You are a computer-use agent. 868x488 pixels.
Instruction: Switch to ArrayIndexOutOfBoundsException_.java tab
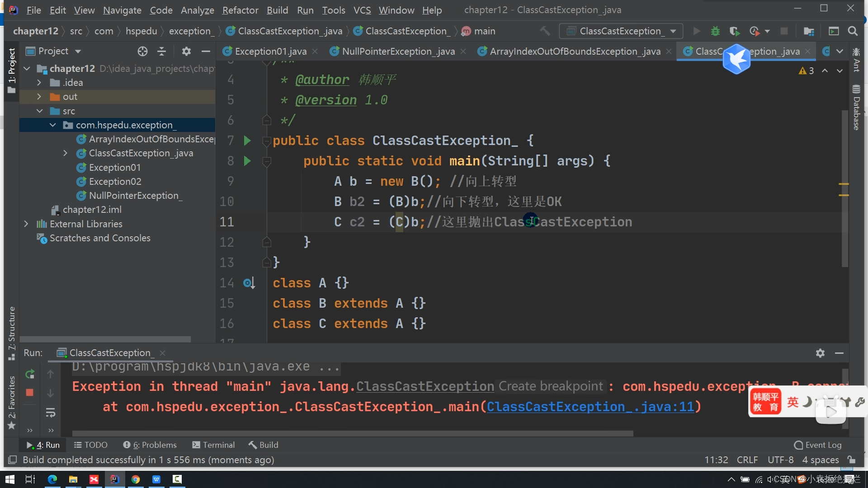click(x=575, y=52)
